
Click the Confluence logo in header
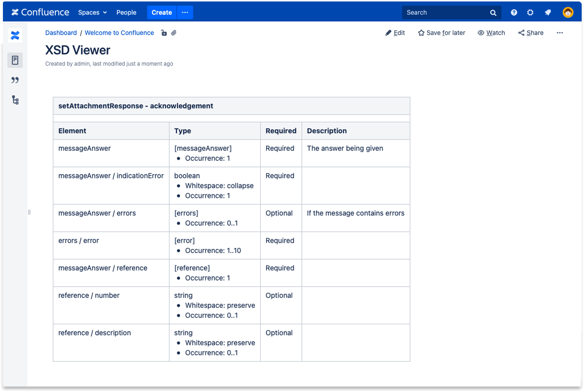tap(40, 12)
